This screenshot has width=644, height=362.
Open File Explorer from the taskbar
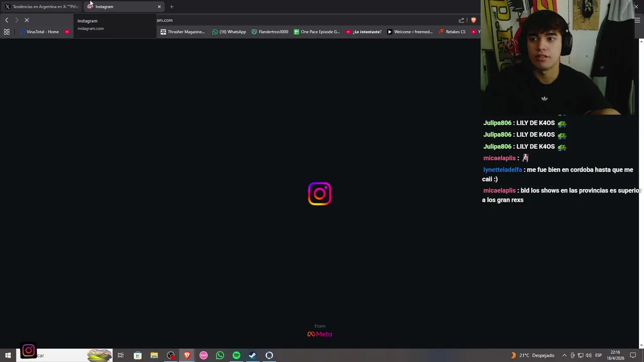tap(154, 355)
